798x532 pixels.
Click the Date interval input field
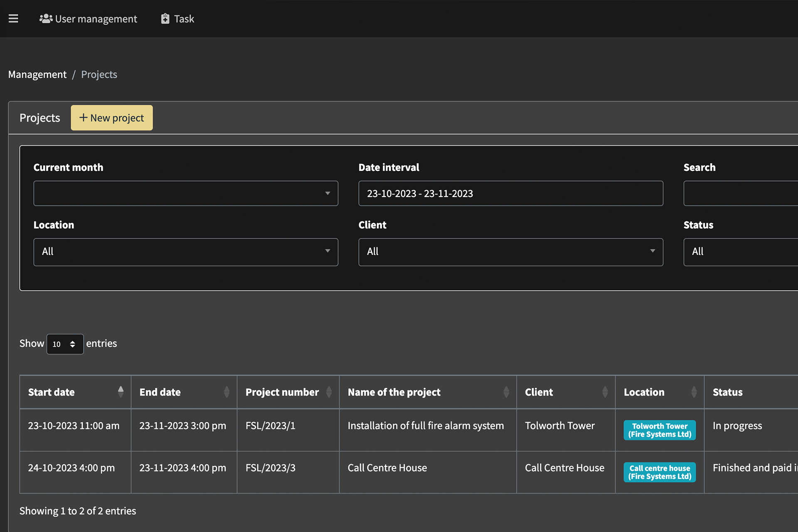[x=510, y=193]
